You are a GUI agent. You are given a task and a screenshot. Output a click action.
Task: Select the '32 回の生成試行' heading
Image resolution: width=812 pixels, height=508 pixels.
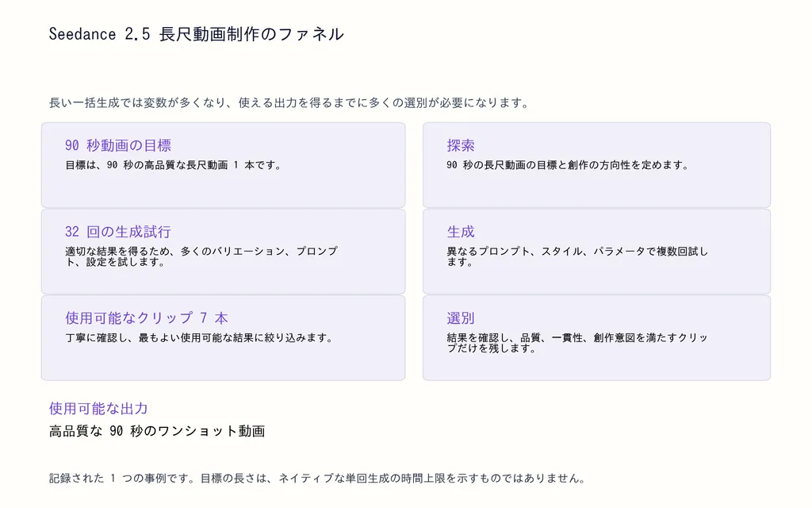tap(118, 232)
